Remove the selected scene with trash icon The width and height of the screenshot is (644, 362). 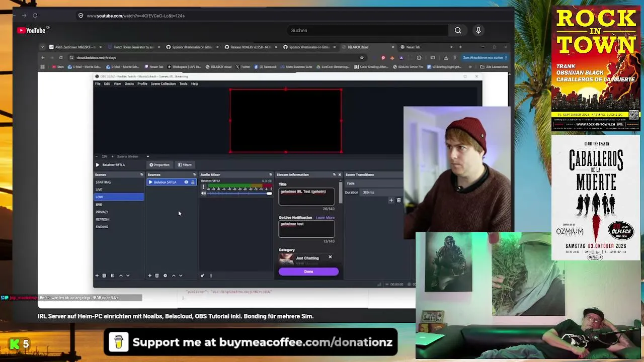point(104,276)
